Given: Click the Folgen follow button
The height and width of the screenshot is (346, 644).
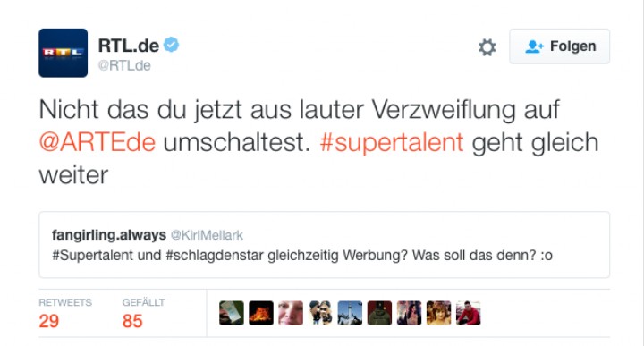Looking at the screenshot, I should point(559,46).
